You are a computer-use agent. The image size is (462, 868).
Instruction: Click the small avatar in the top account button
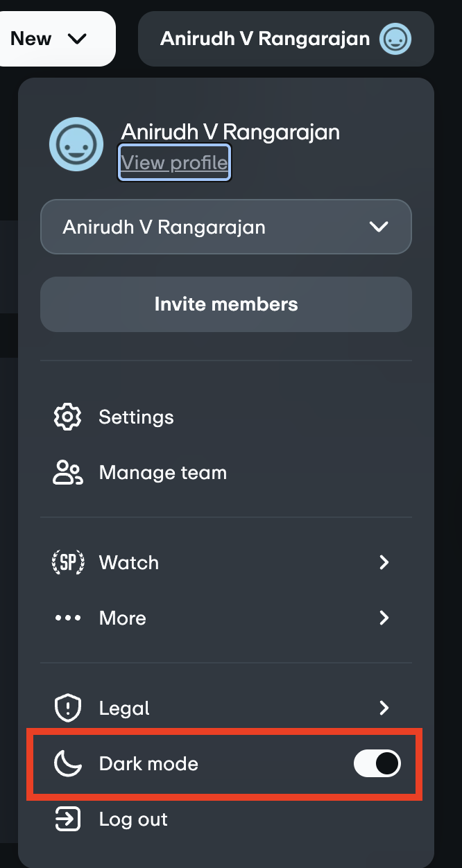[395, 39]
